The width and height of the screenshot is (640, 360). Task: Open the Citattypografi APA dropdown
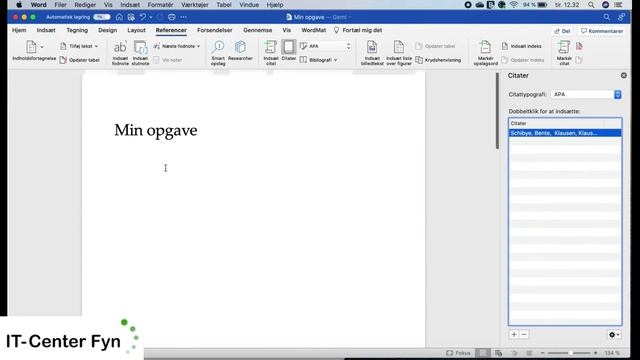[x=586, y=94]
